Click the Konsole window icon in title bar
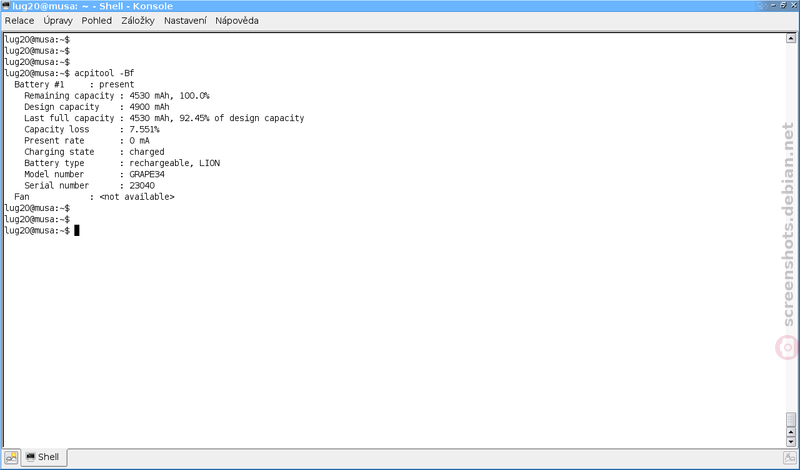The width and height of the screenshot is (800, 470). coord(6,6)
